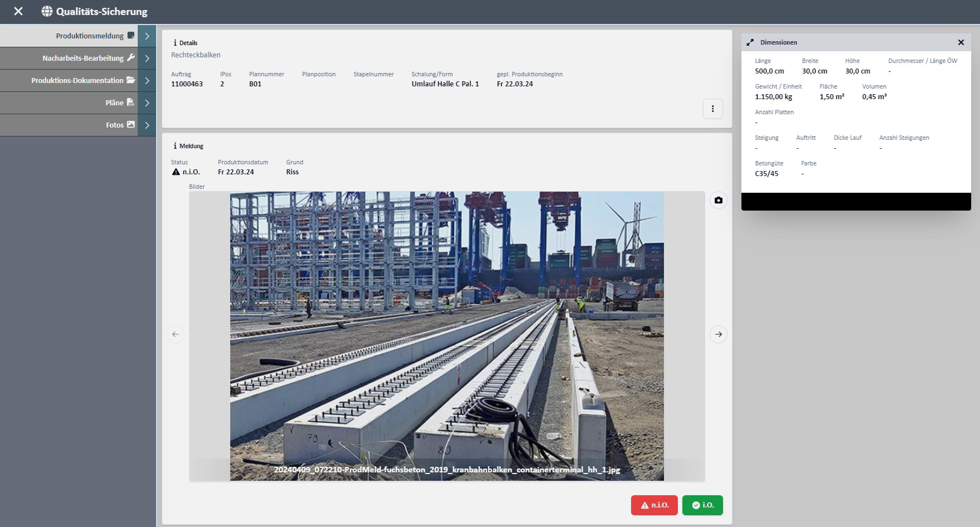
Task: Click the planned production start Fr 22.03.24
Action: pyautogui.click(x=515, y=84)
